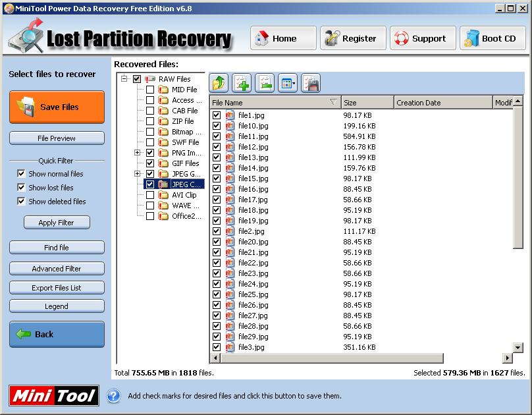532x415 pixels.
Task: Expand the JPEG Graphics tree node
Action: tap(137, 174)
